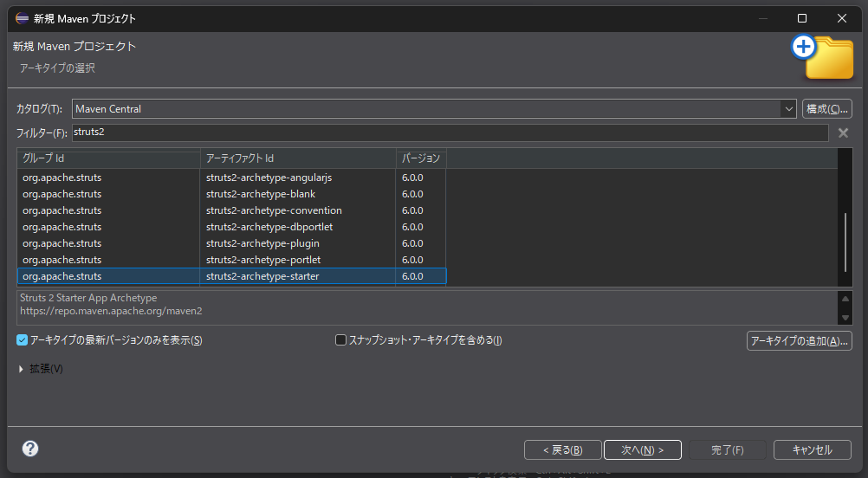This screenshot has width=868, height=478.
Task: Cancel the wizard with キャンセル button
Action: pyautogui.click(x=812, y=449)
